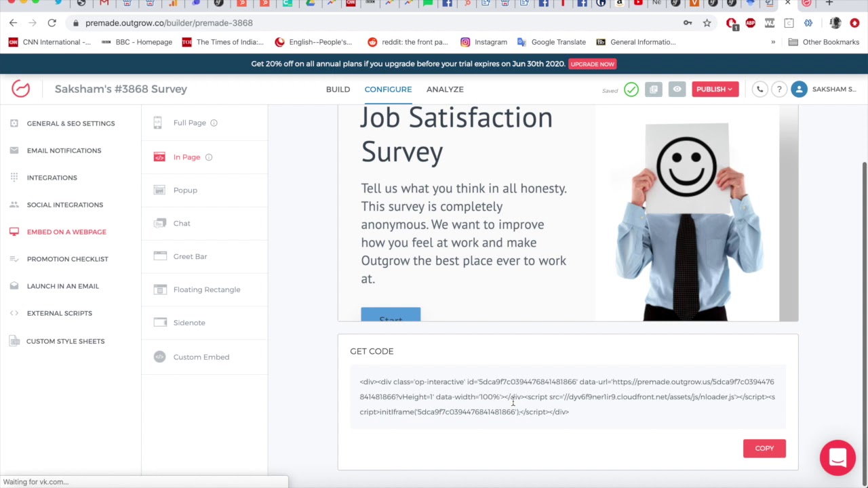This screenshot has width=868, height=488.
Task: Click the embed code text box
Action: tap(568, 396)
